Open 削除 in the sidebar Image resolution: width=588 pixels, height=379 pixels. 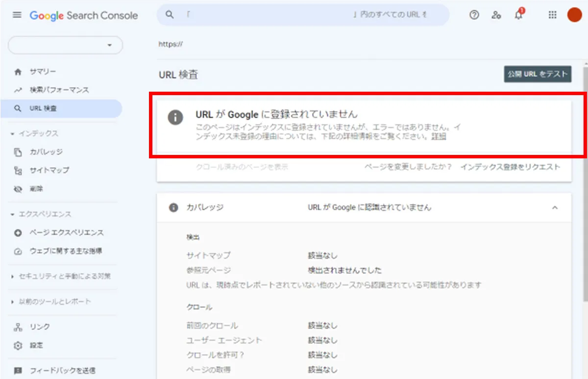36,189
